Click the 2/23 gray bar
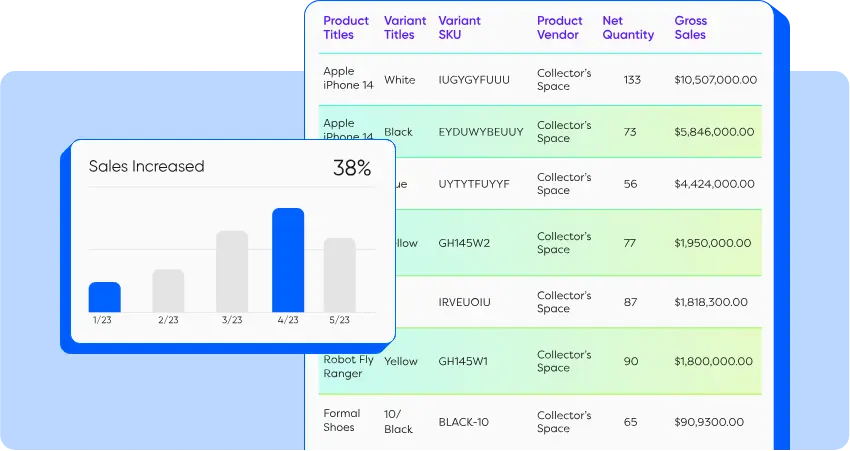Screen dimensions: 850x451 coord(168,291)
